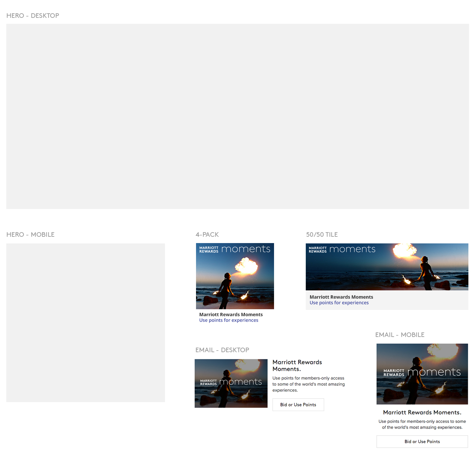The width and height of the screenshot is (476, 463).
Task: Click the Email Desktop 'Marriott Rewards Moments.' heading
Action: [297, 365]
